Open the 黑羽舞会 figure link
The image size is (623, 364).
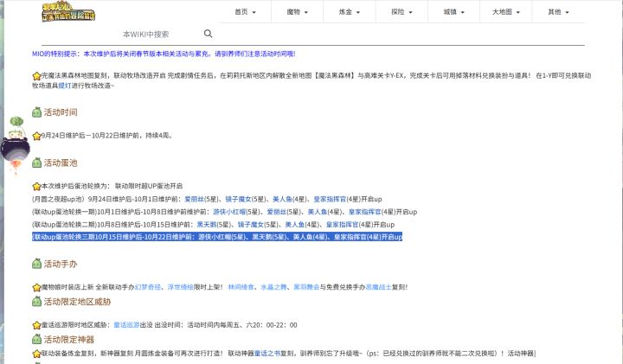coord(306,287)
